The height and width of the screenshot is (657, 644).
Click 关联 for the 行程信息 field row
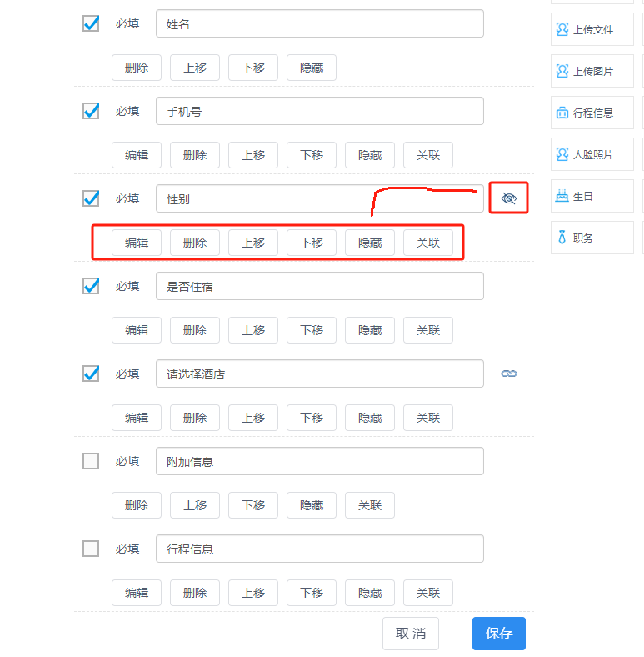428,593
